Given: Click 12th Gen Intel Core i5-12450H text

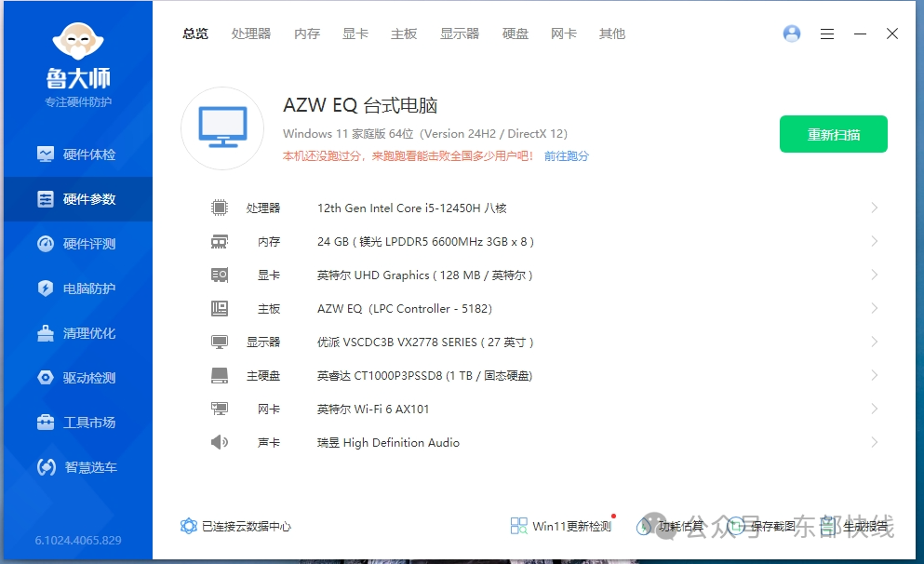Looking at the screenshot, I should pyautogui.click(x=412, y=208).
